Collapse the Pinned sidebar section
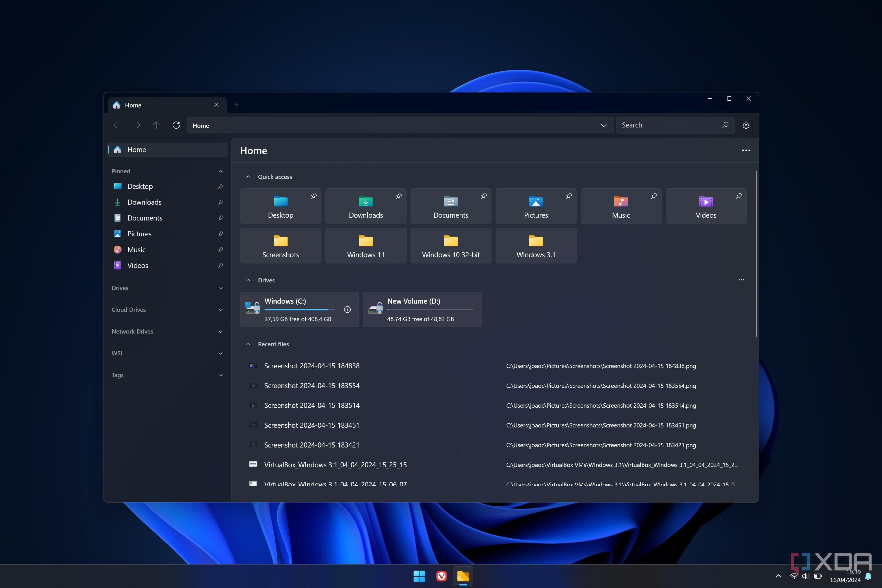The height and width of the screenshot is (588, 882). coord(220,171)
